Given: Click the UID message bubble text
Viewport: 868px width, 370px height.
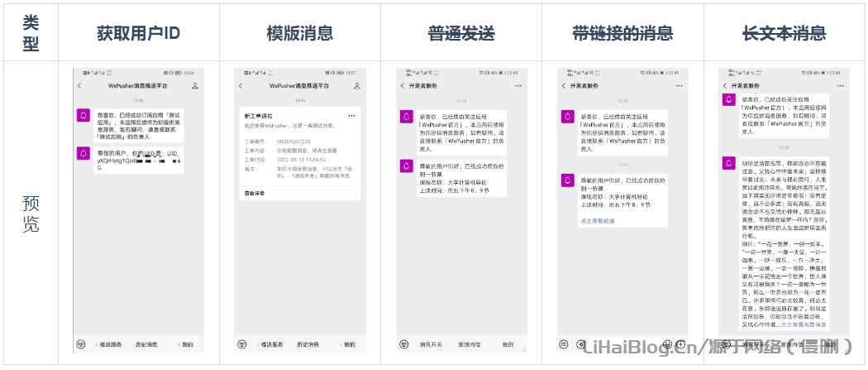Looking at the screenshot, I should click(138, 160).
